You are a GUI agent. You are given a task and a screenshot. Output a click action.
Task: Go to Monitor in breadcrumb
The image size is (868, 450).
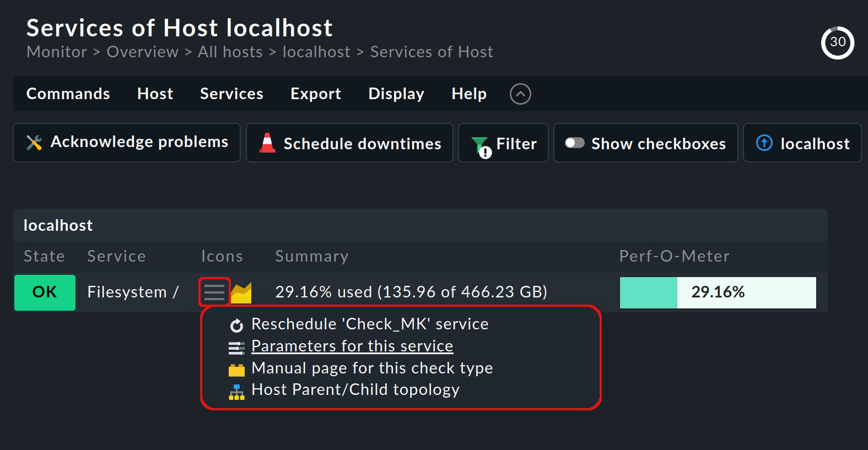57,52
